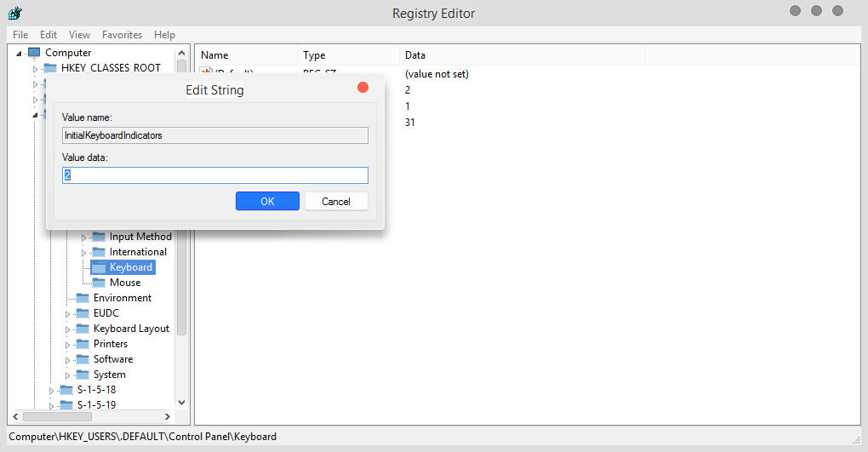Open the View menu

tap(79, 34)
